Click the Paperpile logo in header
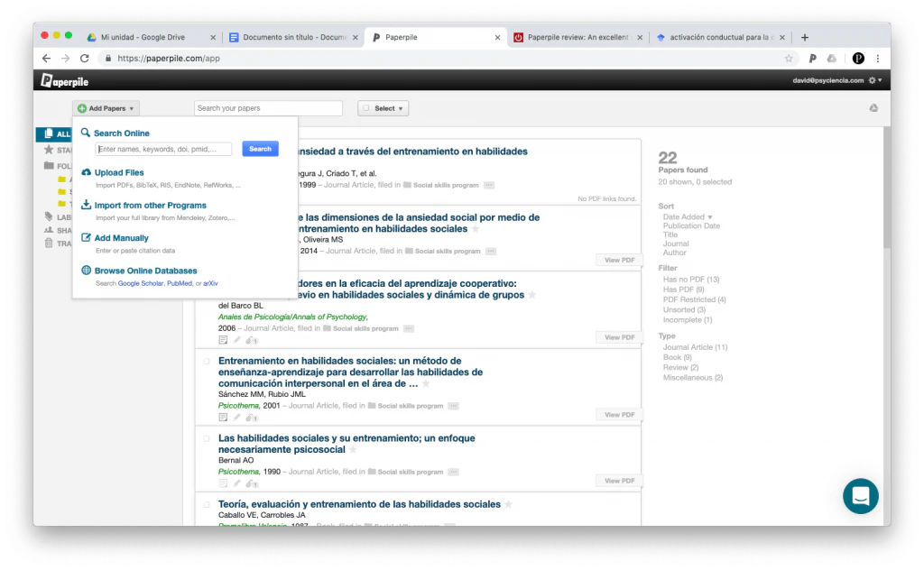Screen dimensions: 924x570 tap(64, 80)
